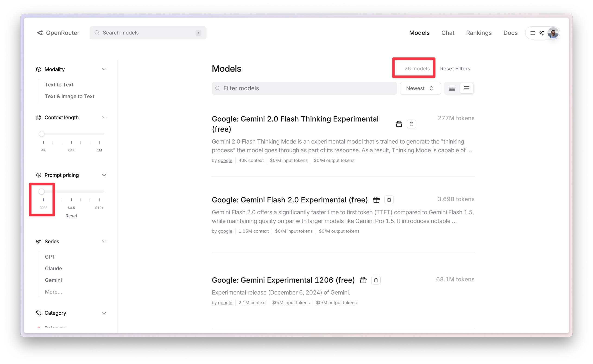
Task: Go to the Models nav item
Action: coord(419,33)
